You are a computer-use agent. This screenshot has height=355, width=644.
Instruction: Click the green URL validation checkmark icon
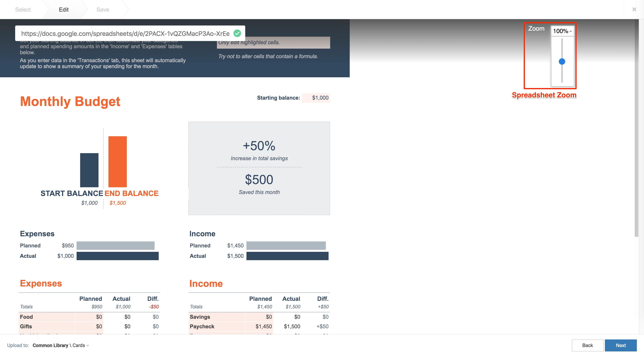point(237,33)
